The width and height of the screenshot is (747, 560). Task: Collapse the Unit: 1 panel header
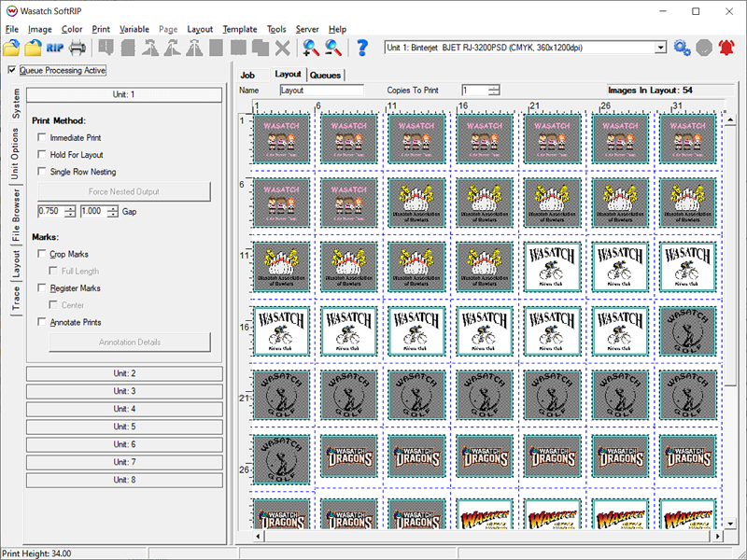click(x=124, y=94)
